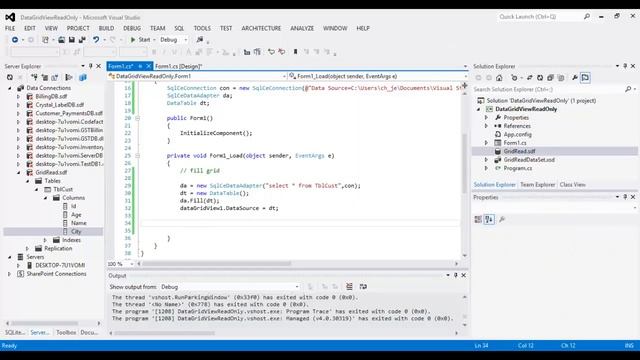Expand the BillingDB.sdf connection node
The width and height of the screenshot is (640, 360).
point(18,97)
